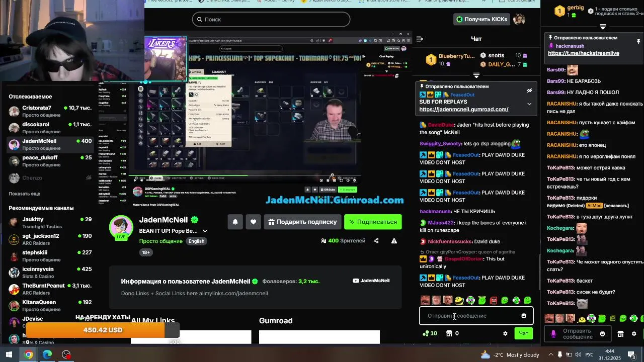
Task: Collapse chat with the arrow icon beside Чат
Action: 420,39
